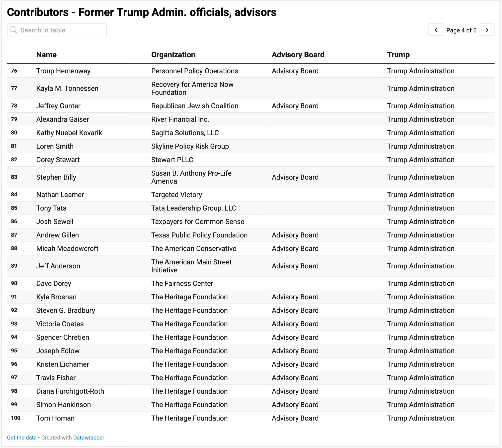Image resolution: width=502 pixels, height=448 pixels.
Task: Select Tony Tata in the Name column
Action: click(x=51, y=208)
